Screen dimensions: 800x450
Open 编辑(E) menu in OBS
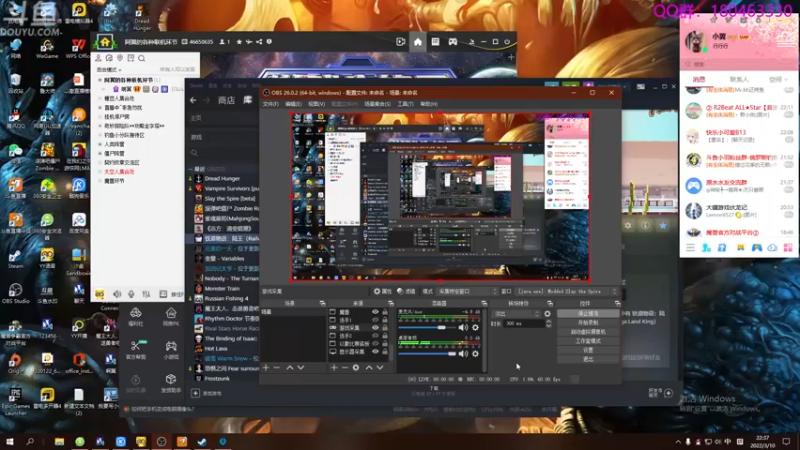[293, 104]
